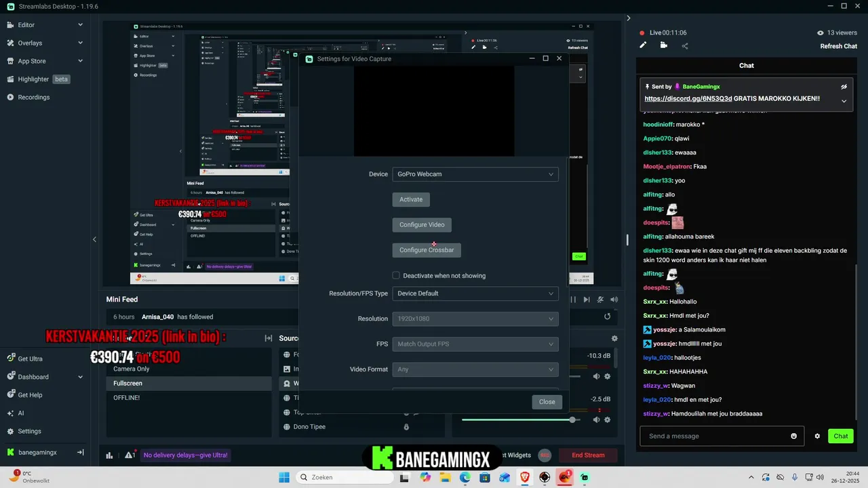Click Configure Video button
The image size is (868, 488).
422,225
